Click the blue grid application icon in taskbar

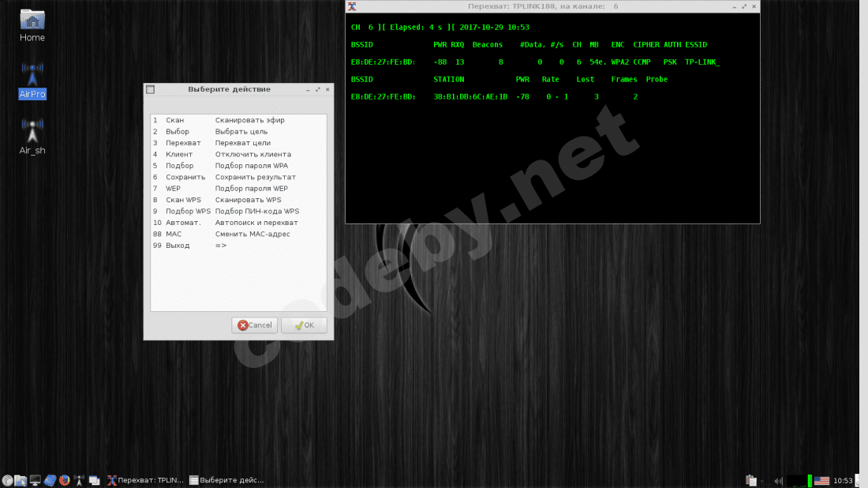coord(50,480)
